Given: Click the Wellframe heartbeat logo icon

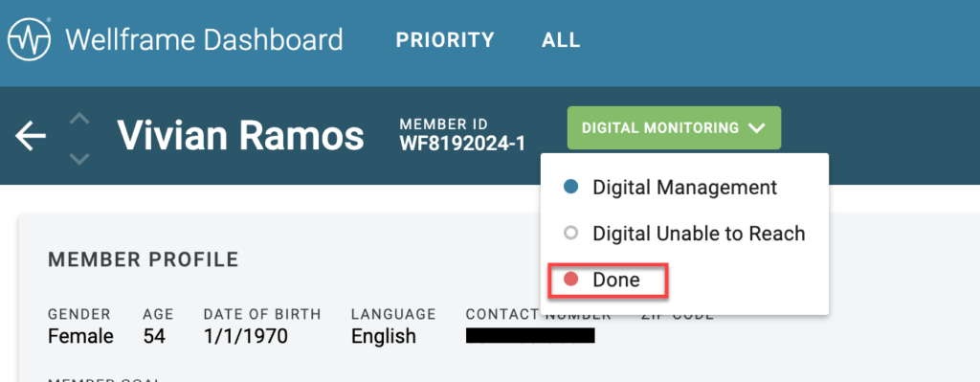Looking at the screenshot, I should click(x=31, y=39).
